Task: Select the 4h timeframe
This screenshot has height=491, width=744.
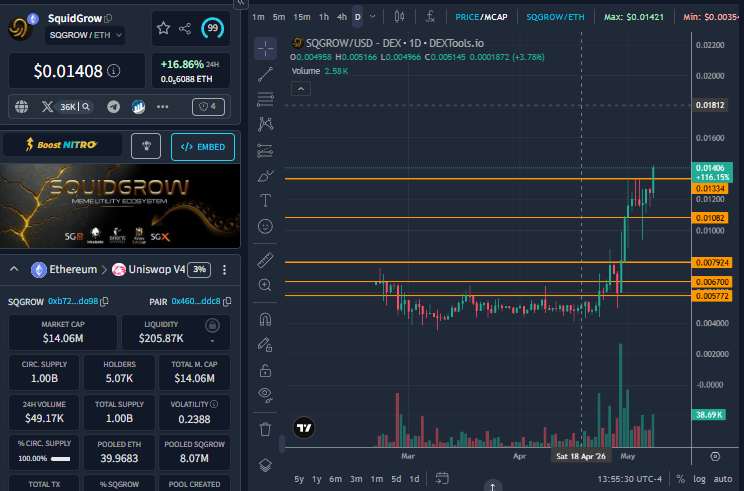Action: [x=342, y=17]
